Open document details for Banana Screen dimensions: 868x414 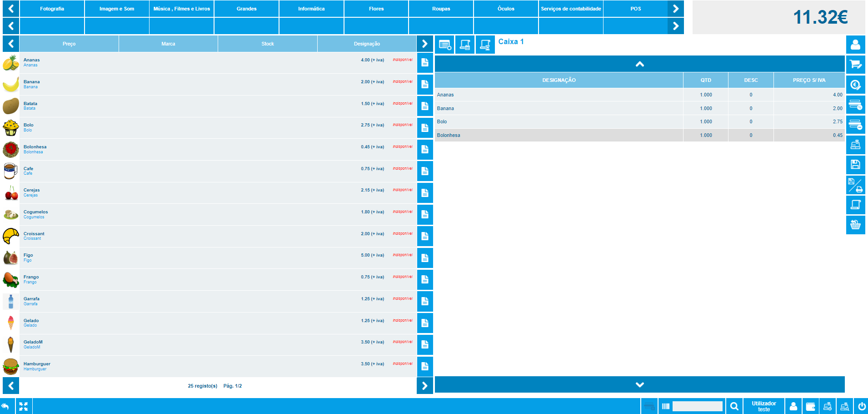point(425,84)
